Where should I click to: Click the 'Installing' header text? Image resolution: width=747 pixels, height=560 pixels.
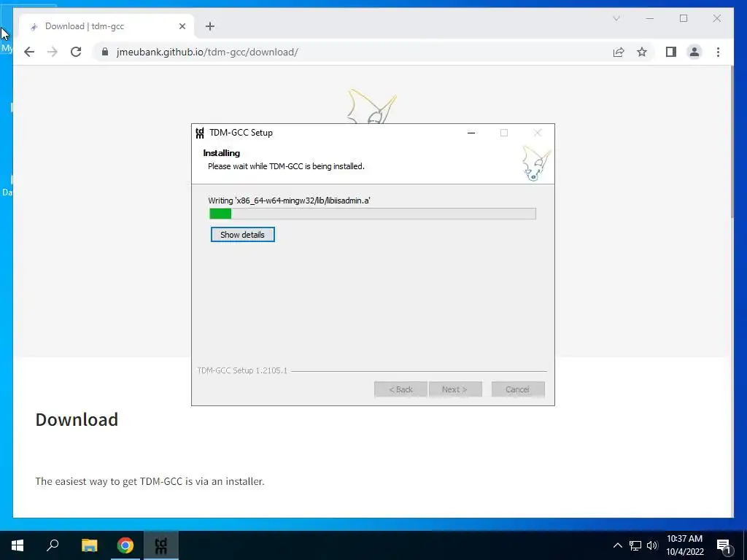(222, 153)
